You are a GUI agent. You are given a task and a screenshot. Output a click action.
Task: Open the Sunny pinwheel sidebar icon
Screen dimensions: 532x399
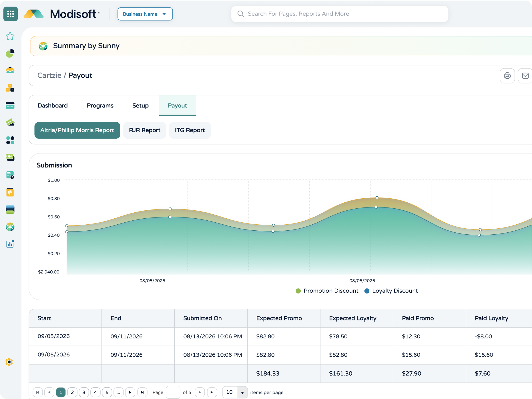tap(10, 227)
